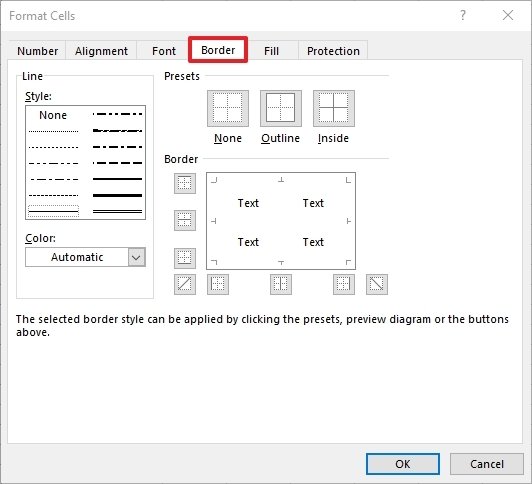Choose None in the line Style list
The height and width of the screenshot is (484, 532).
click(53, 115)
